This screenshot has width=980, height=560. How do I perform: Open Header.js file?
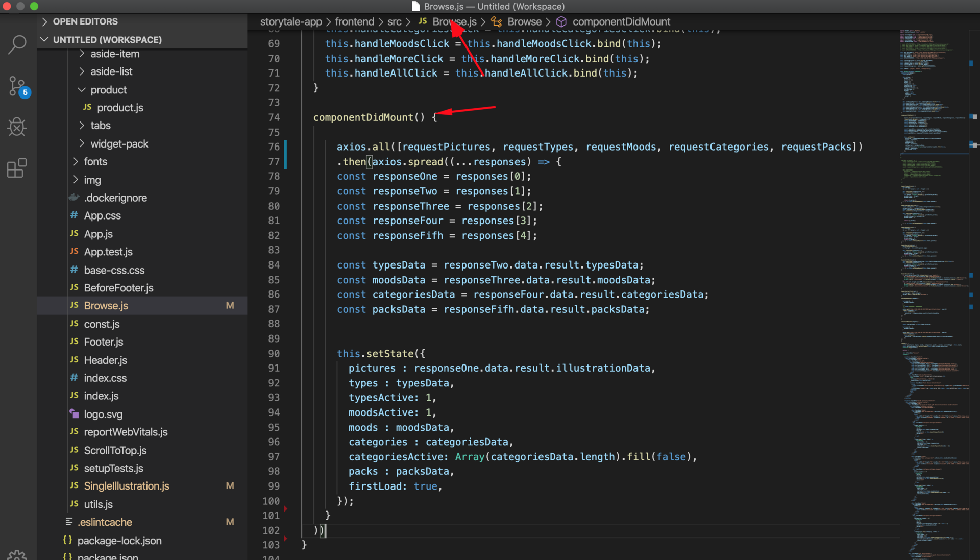tap(106, 360)
